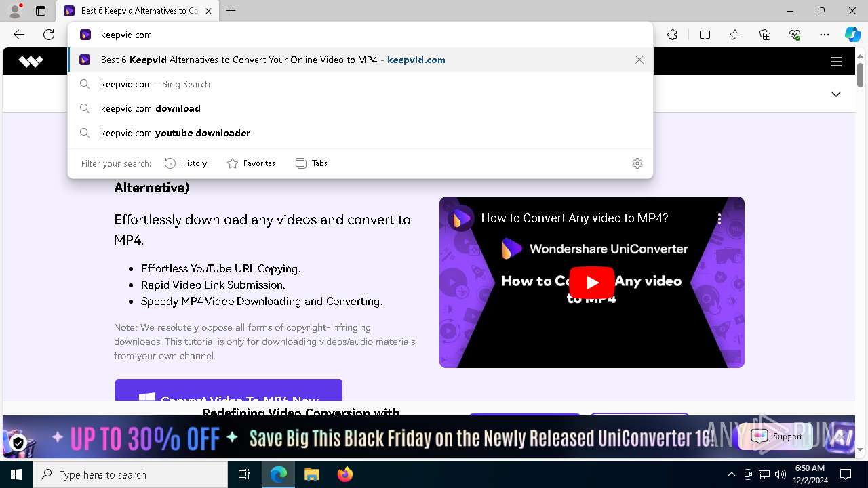The width and height of the screenshot is (868, 488).
Task: Select keepvid.com Bing Search suggestion
Action: 359,84
